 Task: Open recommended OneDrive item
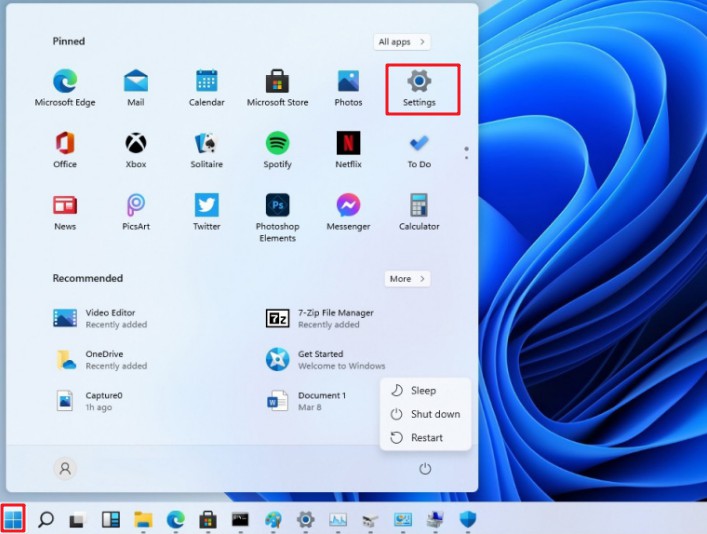click(x=101, y=359)
